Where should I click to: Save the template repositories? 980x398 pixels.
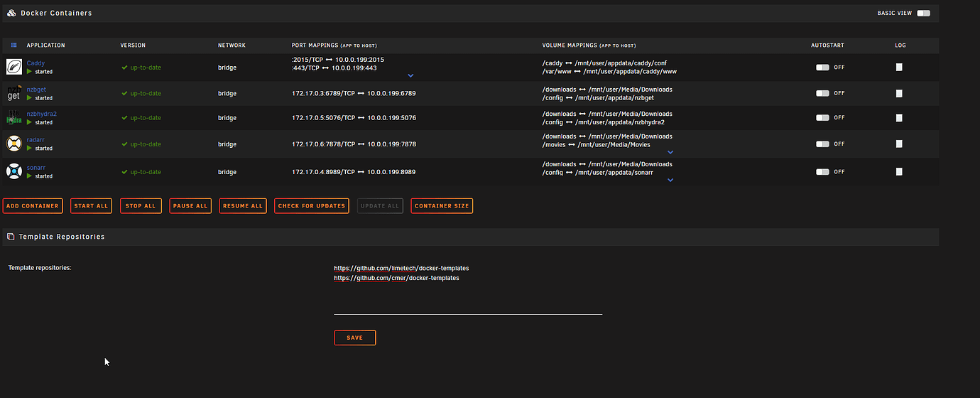point(355,338)
